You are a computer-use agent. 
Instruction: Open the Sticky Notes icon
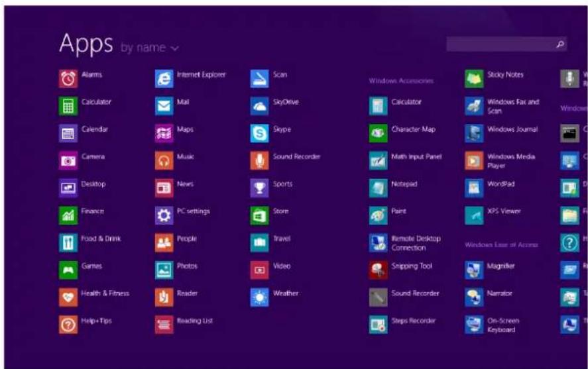(x=474, y=79)
